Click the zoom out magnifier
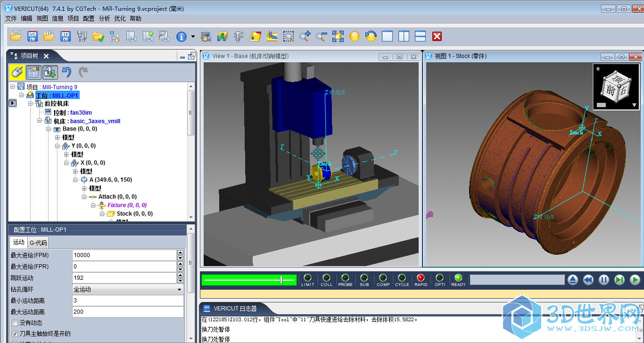644x343 pixels. 322,36
